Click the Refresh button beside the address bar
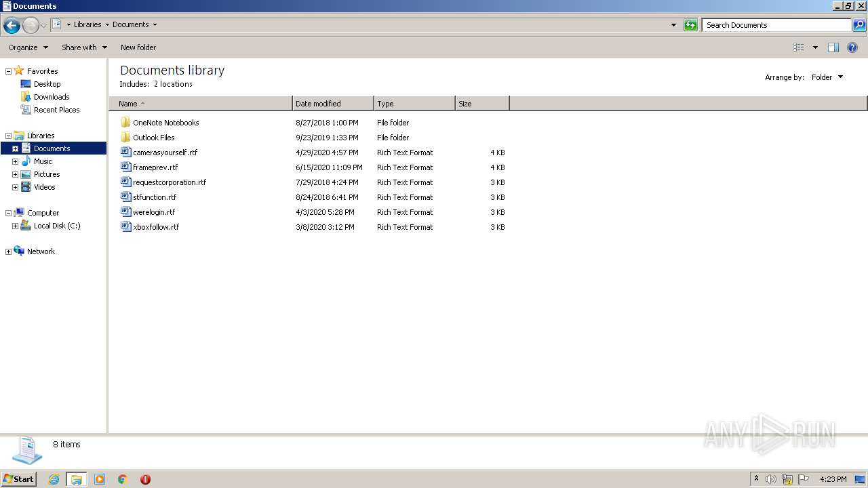This screenshot has width=868, height=488. (x=690, y=25)
